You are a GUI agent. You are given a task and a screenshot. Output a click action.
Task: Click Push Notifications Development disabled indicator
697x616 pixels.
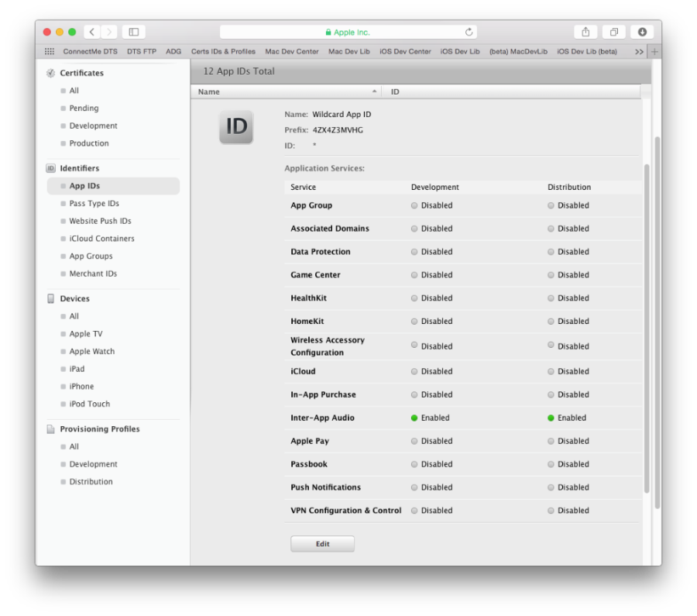tap(415, 487)
